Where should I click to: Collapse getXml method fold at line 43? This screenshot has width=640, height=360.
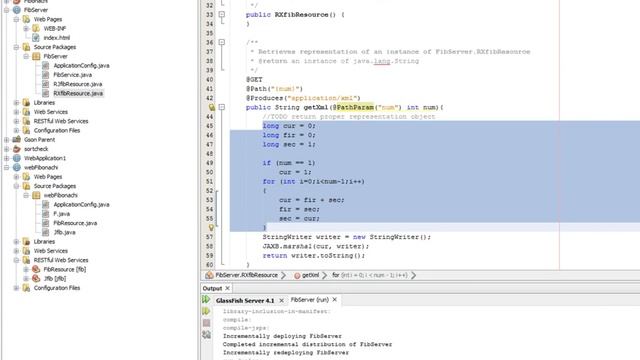pyautogui.click(x=222, y=107)
